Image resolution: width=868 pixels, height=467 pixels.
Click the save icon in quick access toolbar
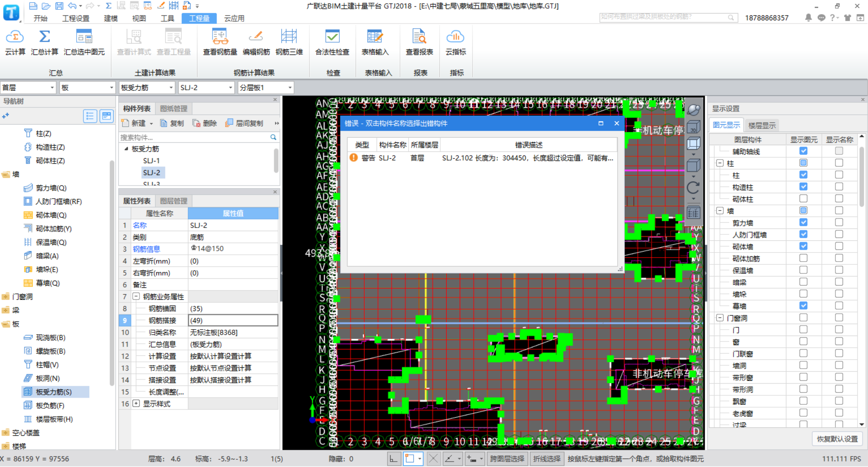pyautogui.click(x=59, y=6)
